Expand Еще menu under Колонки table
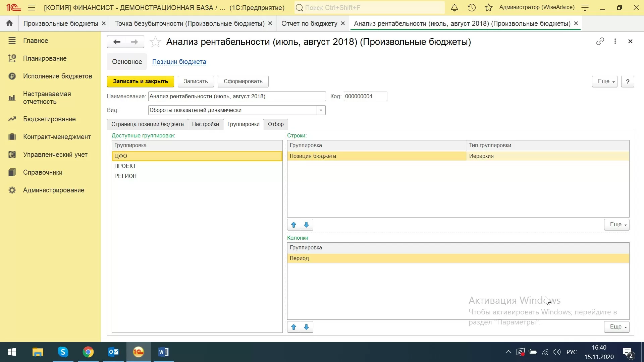This screenshot has width=644, height=362. pyautogui.click(x=616, y=327)
